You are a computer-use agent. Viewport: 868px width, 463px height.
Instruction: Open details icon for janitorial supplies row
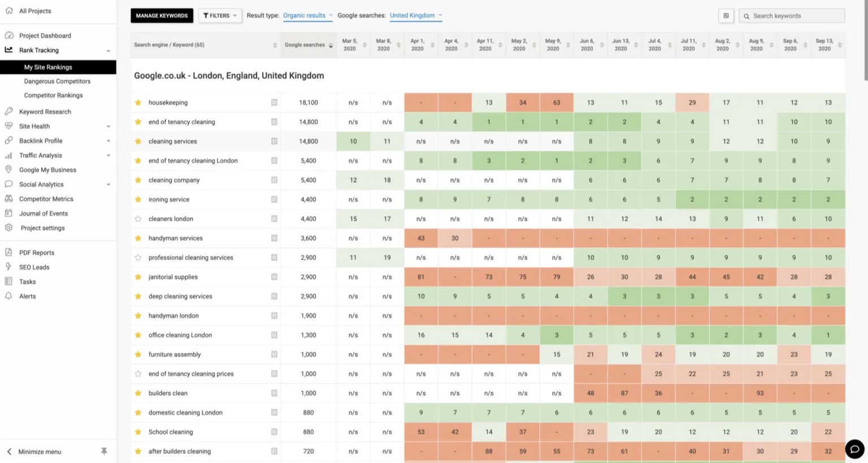click(274, 277)
